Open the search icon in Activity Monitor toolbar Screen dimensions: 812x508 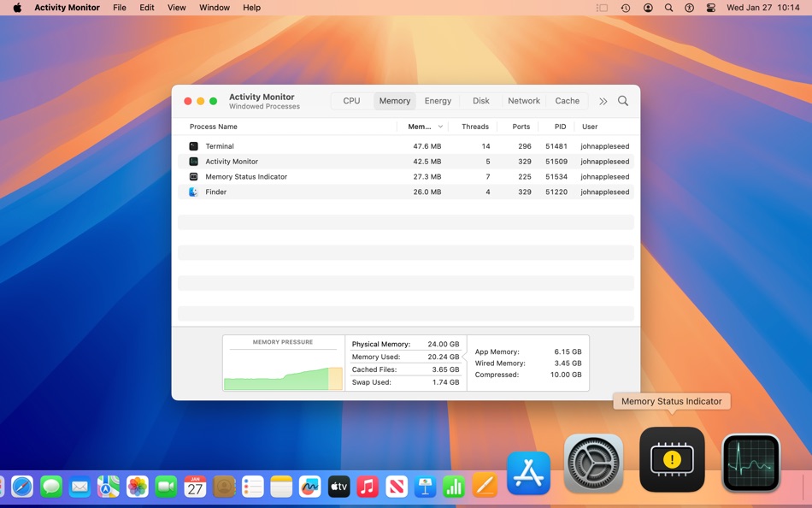pyautogui.click(x=623, y=100)
